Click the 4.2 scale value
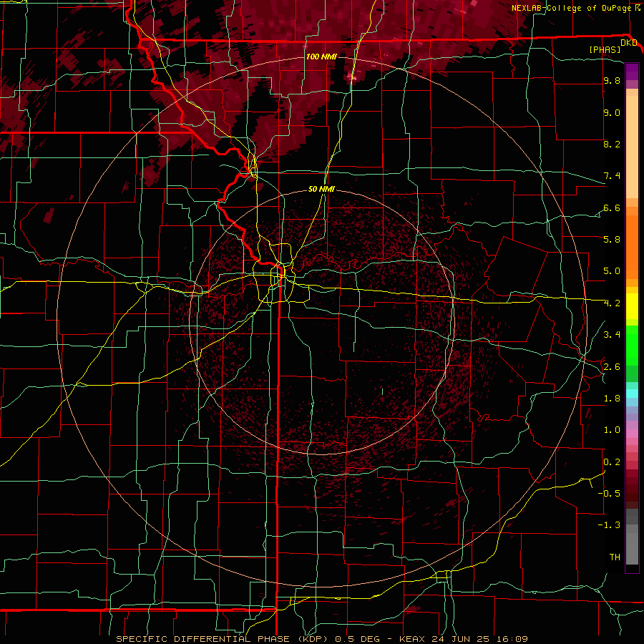 point(612,303)
